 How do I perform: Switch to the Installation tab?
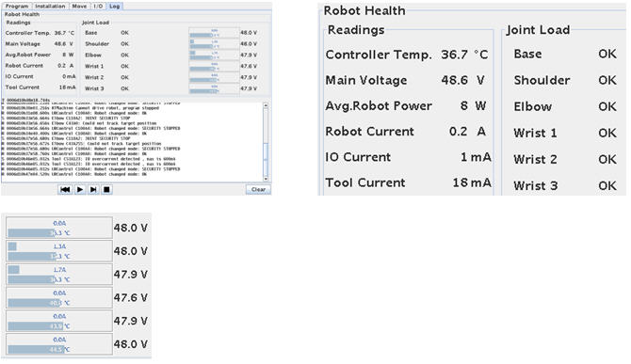pyautogui.click(x=50, y=6)
